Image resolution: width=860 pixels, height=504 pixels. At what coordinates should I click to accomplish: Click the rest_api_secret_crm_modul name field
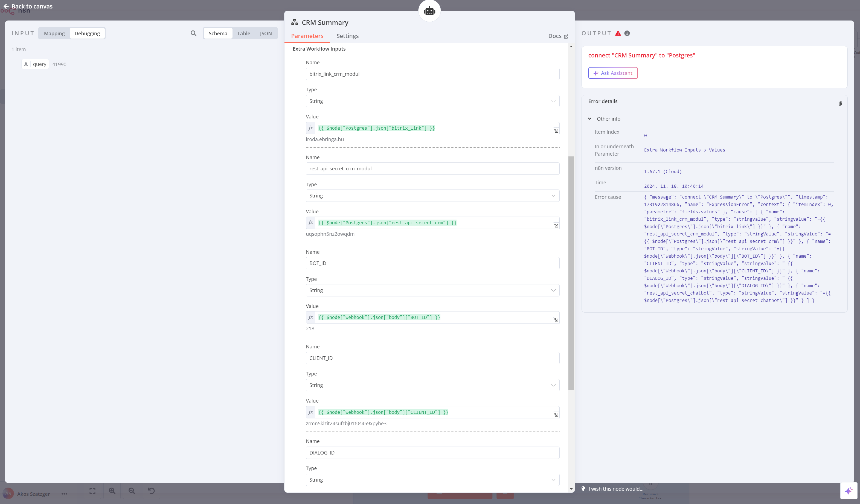point(432,168)
